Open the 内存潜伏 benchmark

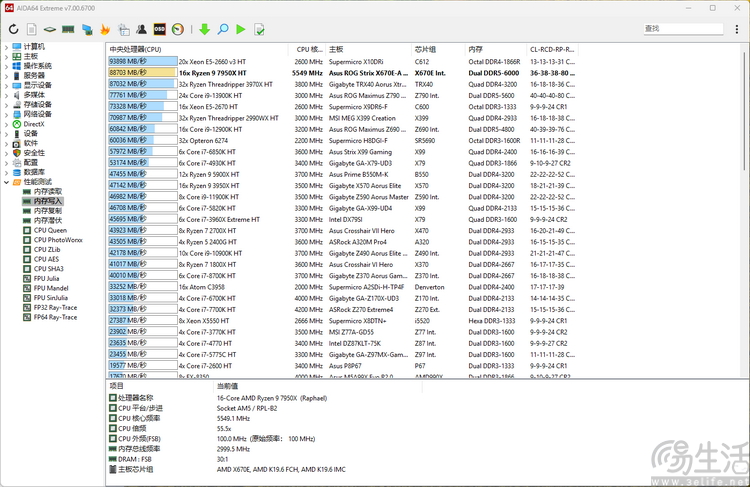(x=48, y=221)
